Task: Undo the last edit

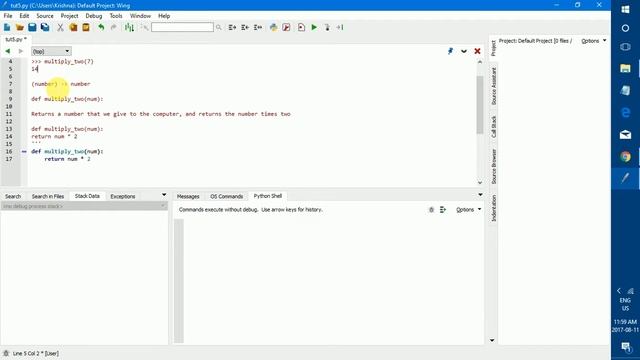Action: click(101, 27)
